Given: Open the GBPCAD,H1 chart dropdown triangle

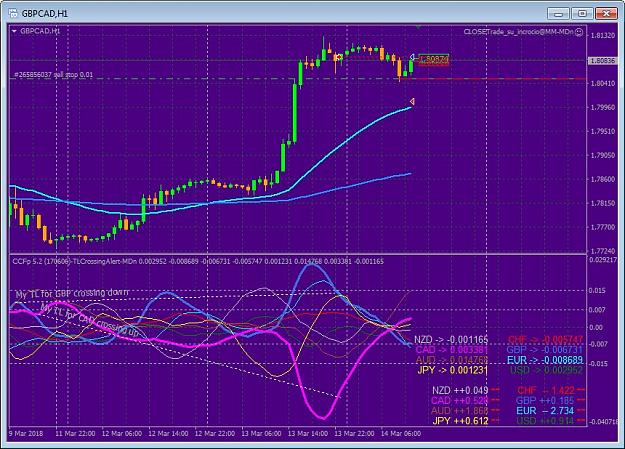Looking at the screenshot, I should (14, 31).
